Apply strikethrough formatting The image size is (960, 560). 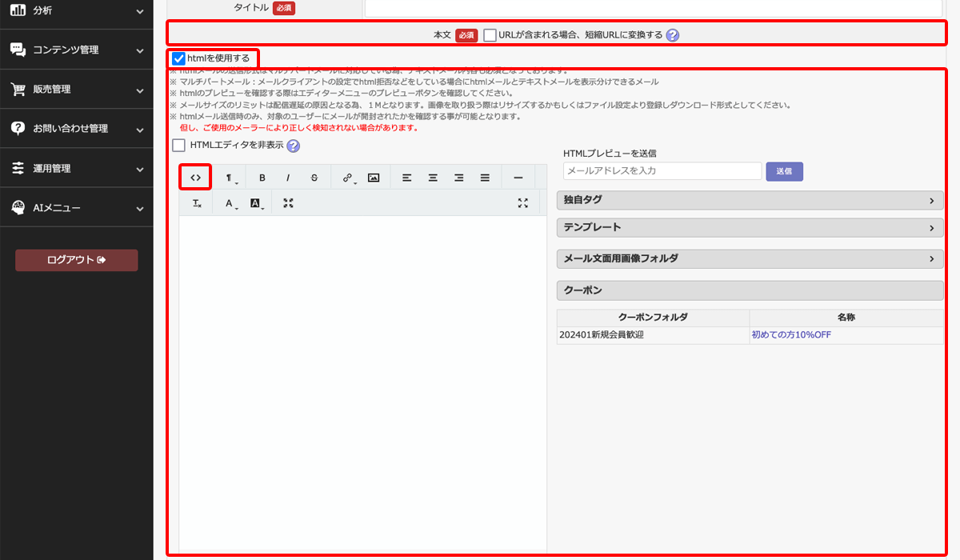coord(314,178)
